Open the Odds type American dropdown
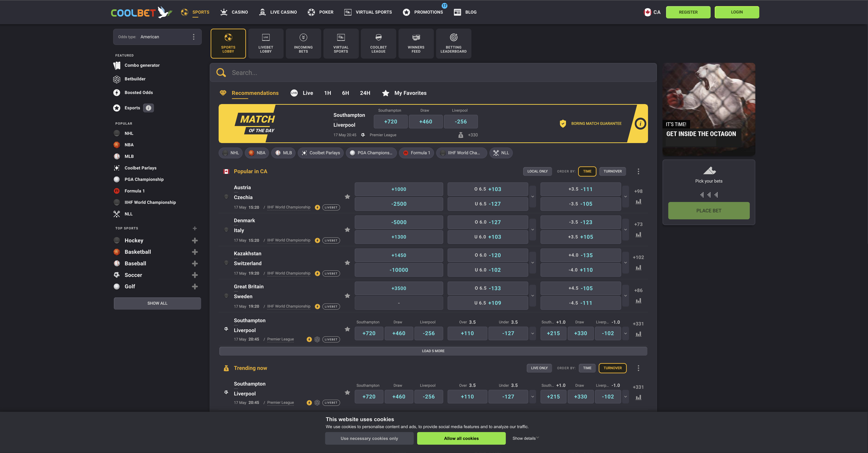The image size is (868, 453). [157, 37]
